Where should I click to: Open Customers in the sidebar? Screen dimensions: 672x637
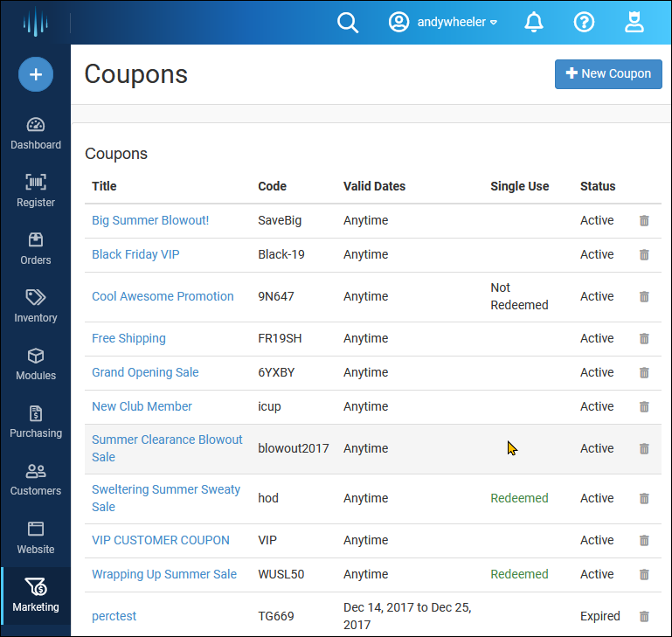(x=36, y=480)
